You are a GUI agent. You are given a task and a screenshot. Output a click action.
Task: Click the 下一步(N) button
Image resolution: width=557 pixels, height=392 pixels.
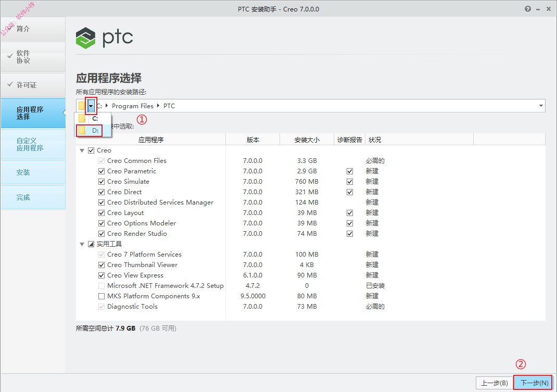click(x=534, y=383)
